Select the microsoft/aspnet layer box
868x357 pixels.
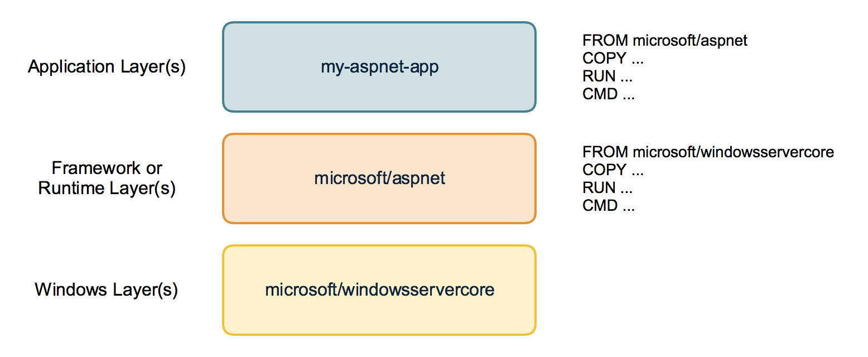pos(379,178)
